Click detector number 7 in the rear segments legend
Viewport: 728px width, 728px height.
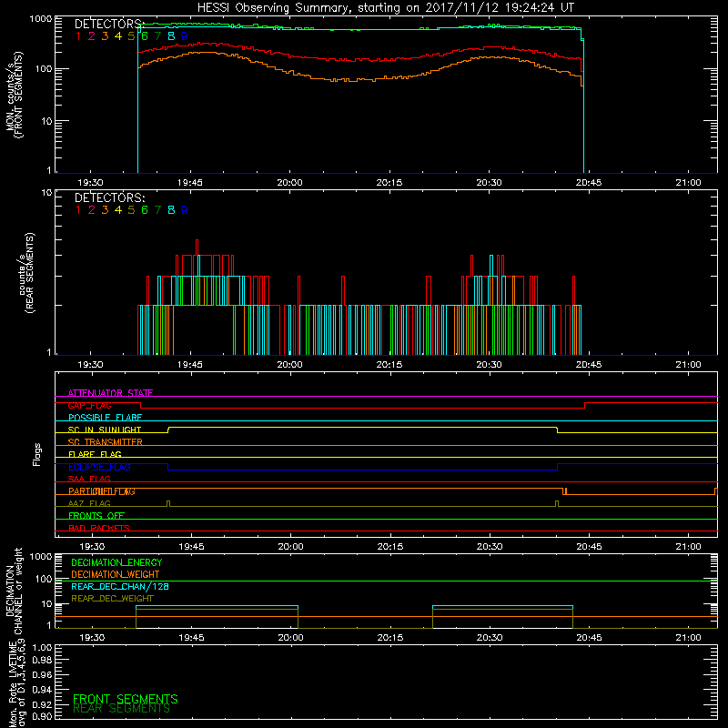tap(157, 210)
